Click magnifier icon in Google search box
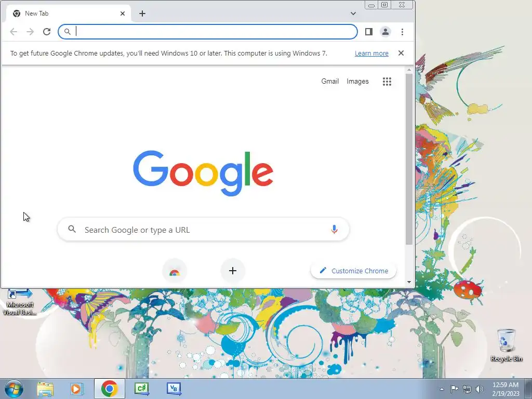The width and height of the screenshot is (532, 399). point(72,229)
